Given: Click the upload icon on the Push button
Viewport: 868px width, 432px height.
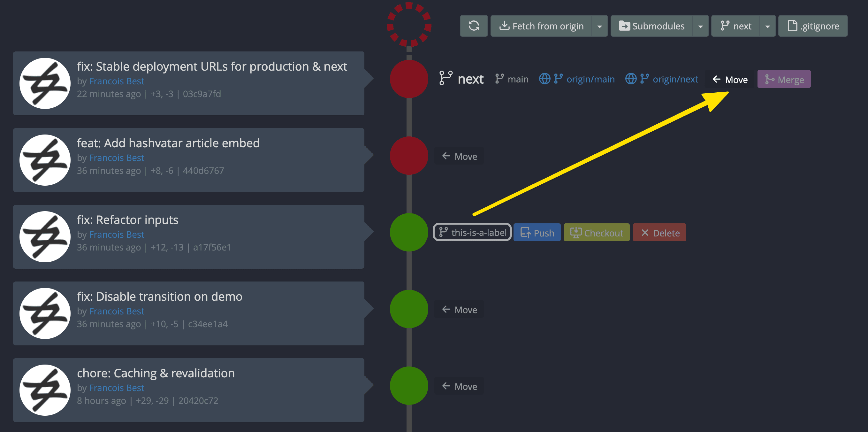Looking at the screenshot, I should tap(526, 232).
